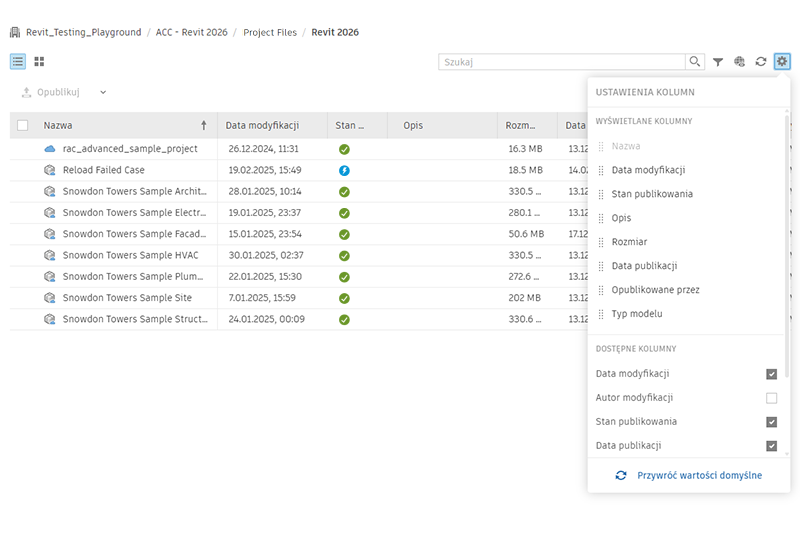The image size is (800, 547).
Task: Uncheck Data publikacji in available columns
Action: coord(771,446)
